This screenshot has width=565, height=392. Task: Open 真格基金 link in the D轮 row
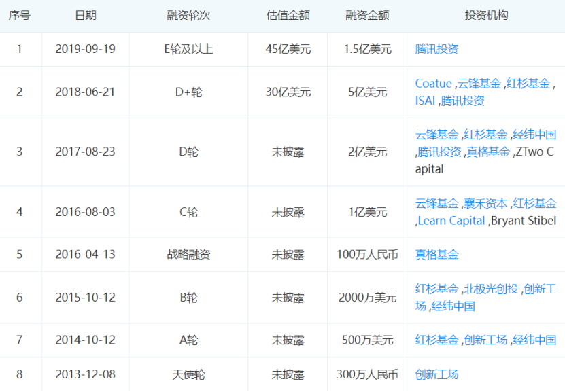(489, 152)
